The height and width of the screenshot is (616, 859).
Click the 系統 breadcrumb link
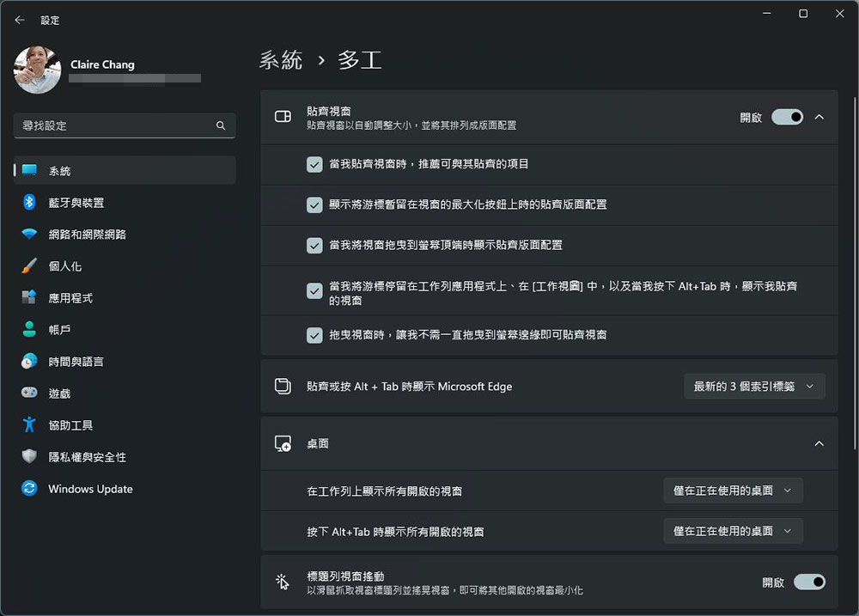point(281,60)
